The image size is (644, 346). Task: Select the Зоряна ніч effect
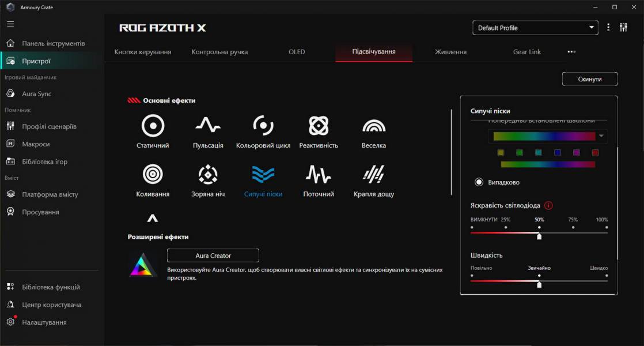pyautogui.click(x=207, y=175)
